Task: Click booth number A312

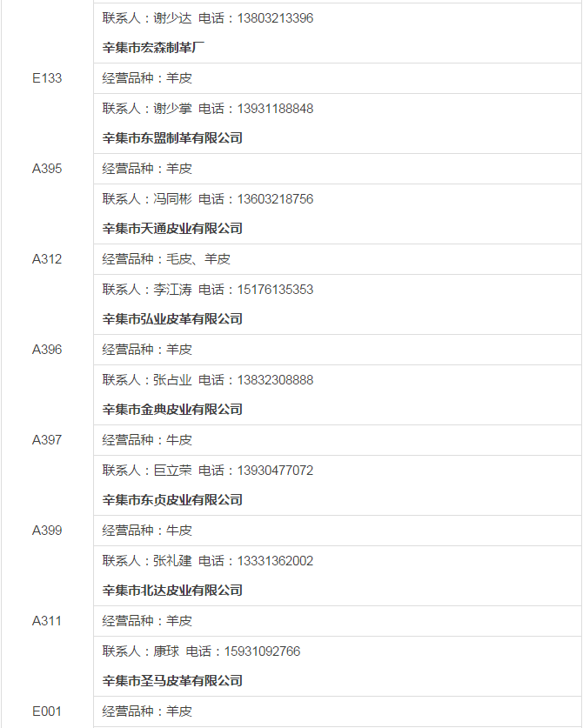Action: pyautogui.click(x=47, y=259)
